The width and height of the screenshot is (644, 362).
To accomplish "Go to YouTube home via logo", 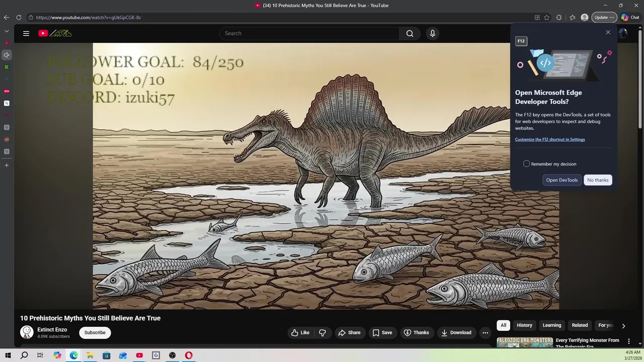I will [55, 33].
